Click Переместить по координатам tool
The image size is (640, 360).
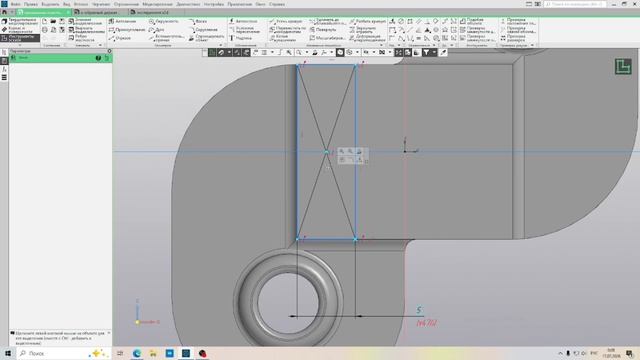pos(287,30)
